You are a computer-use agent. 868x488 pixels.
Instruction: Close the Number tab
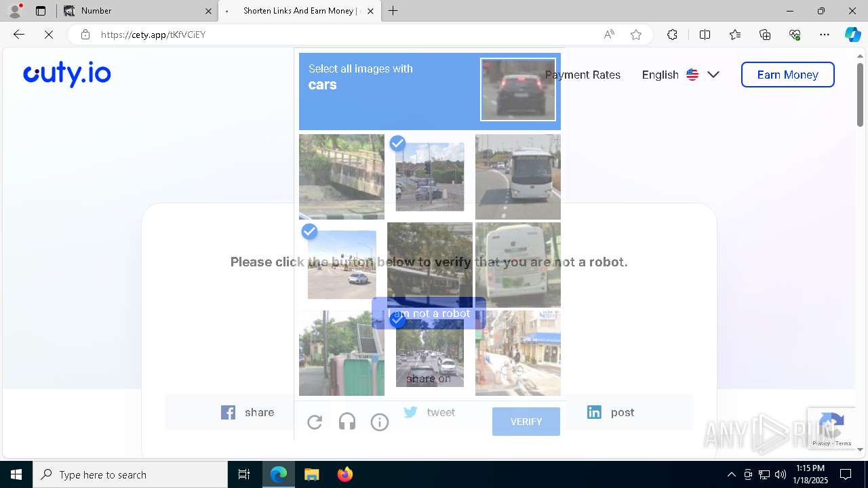click(208, 11)
